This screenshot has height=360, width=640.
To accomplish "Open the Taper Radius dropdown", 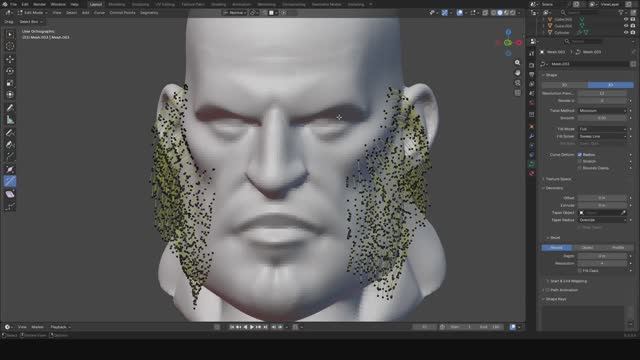I will (x=602, y=220).
